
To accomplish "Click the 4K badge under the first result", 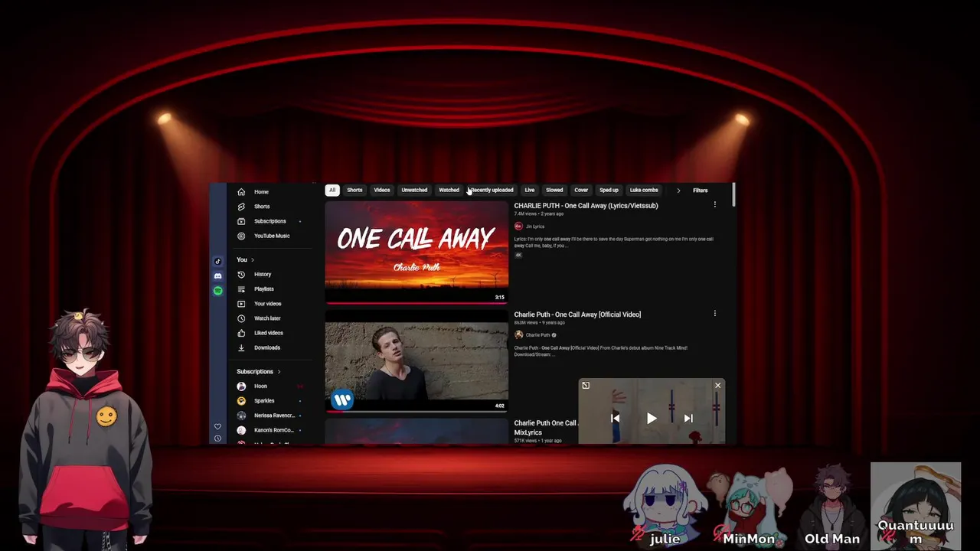I will [x=518, y=255].
